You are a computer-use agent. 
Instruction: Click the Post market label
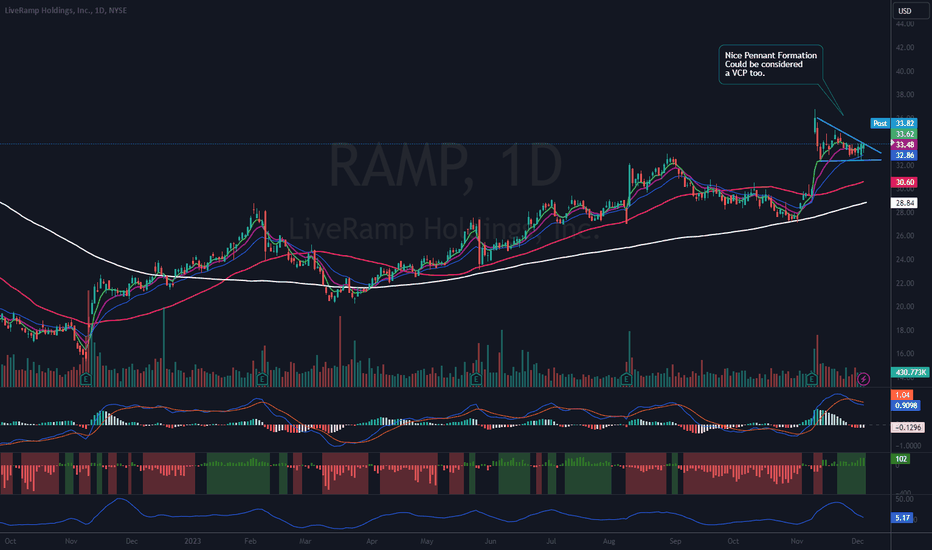click(880, 123)
